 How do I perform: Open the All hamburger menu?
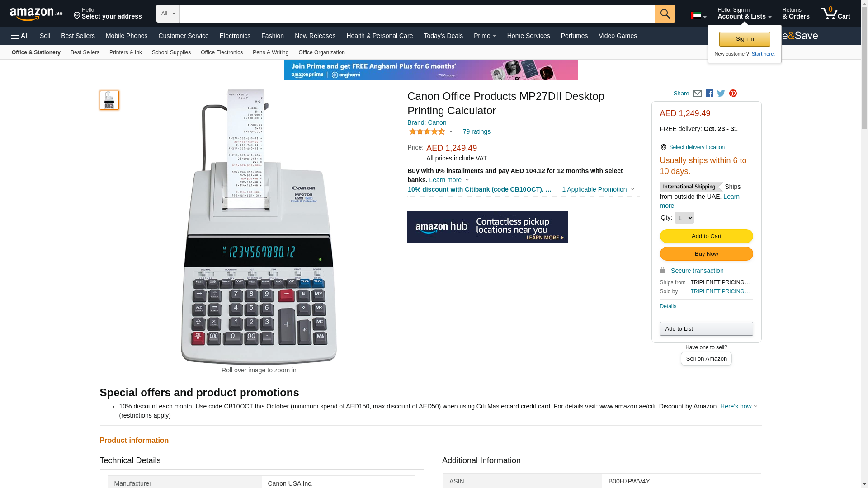click(x=20, y=36)
